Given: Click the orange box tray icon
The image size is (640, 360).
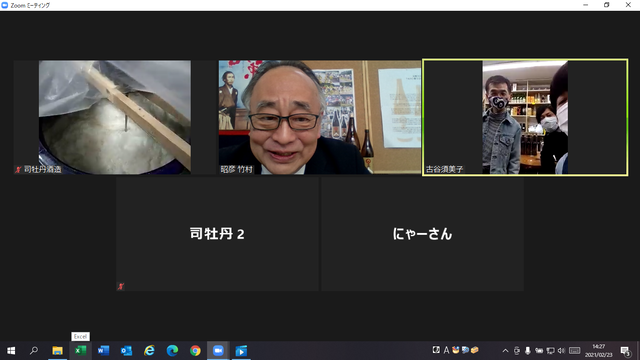Looking at the screenshot, I should pyautogui.click(x=474, y=350).
